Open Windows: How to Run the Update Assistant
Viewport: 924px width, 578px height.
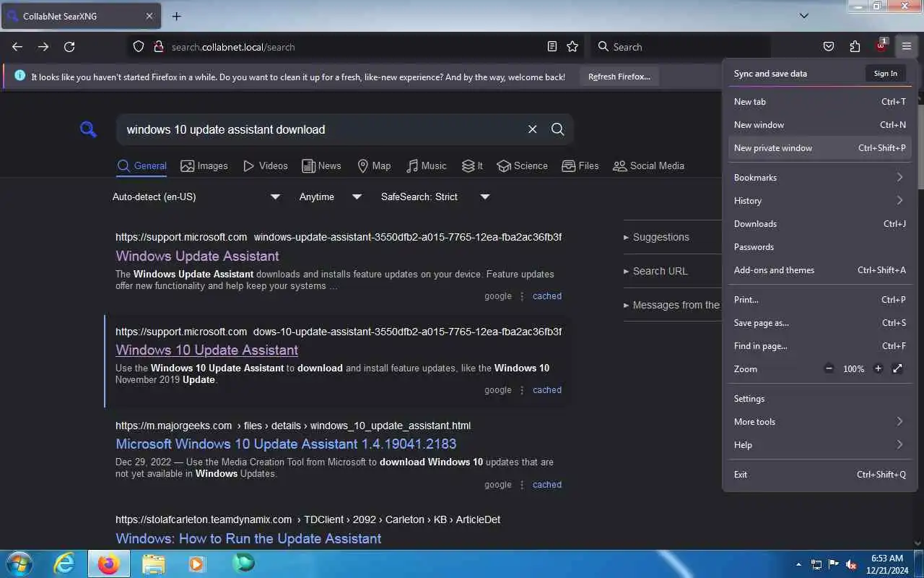tap(248, 538)
